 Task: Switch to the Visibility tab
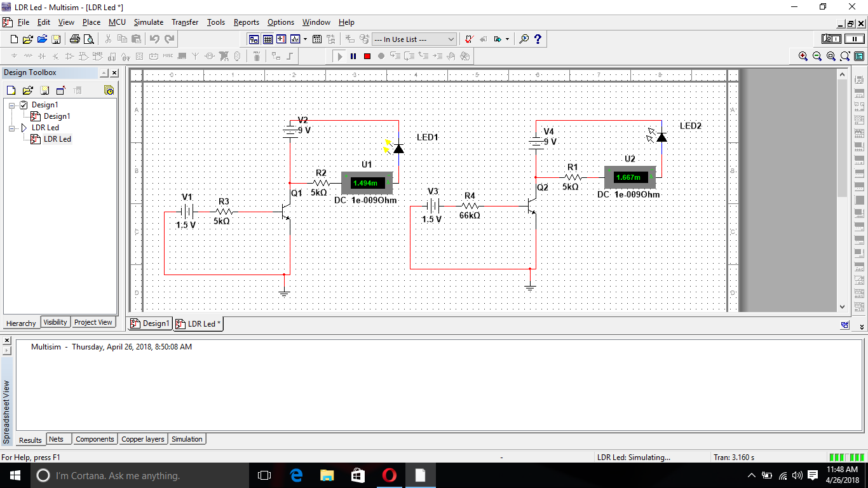pyautogui.click(x=55, y=322)
